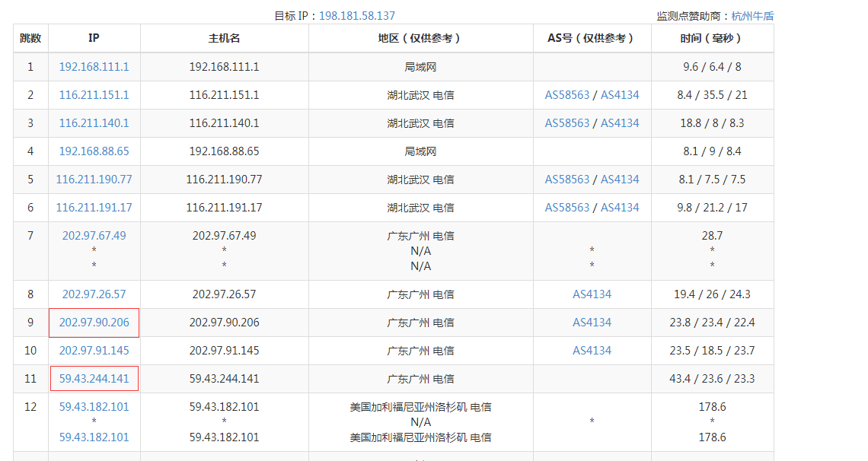Click IP link 192.168.111.1 on hop 1

tap(94, 66)
